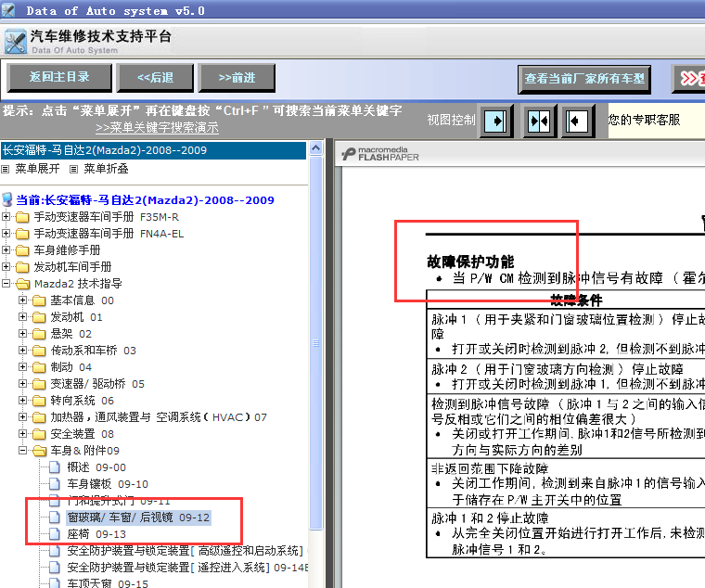
Task: Click the tree panel vertical scrollbar thumb
Action: click(x=316, y=343)
